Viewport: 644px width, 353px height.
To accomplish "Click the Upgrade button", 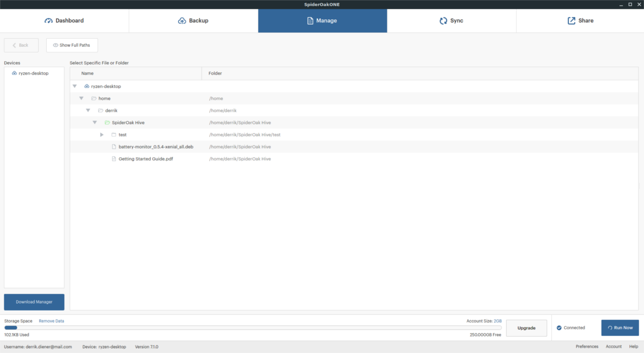I will [526, 328].
